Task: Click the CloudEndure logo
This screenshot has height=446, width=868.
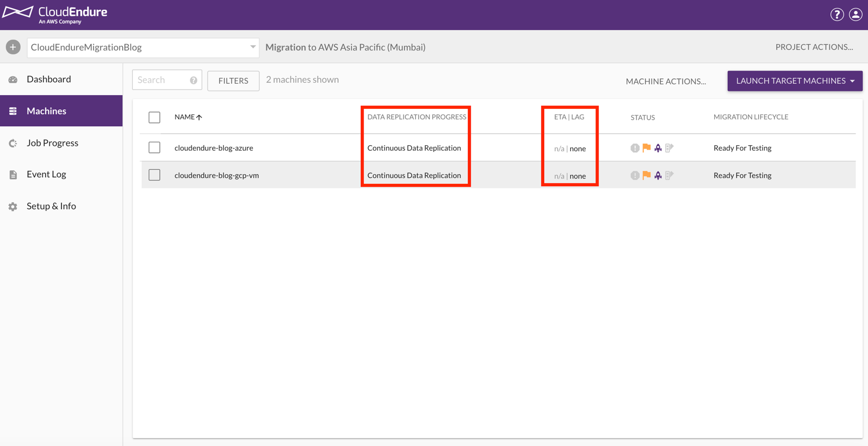Action: point(55,15)
